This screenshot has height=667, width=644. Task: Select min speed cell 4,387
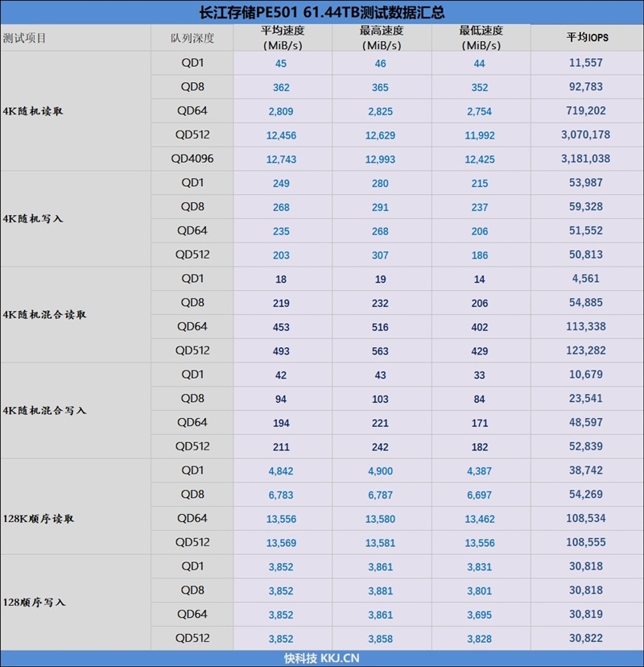pyautogui.click(x=481, y=470)
